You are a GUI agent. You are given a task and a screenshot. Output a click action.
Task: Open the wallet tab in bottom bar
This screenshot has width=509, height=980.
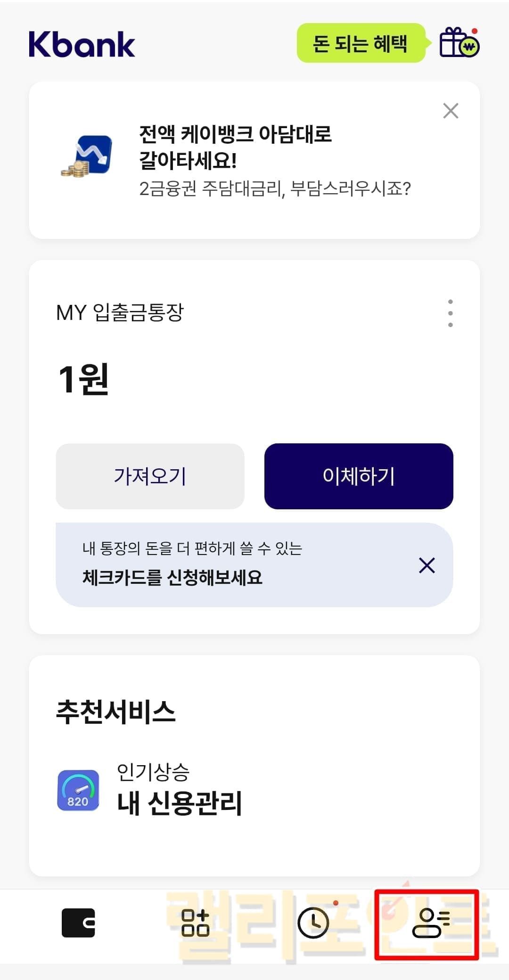click(x=78, y=923)
